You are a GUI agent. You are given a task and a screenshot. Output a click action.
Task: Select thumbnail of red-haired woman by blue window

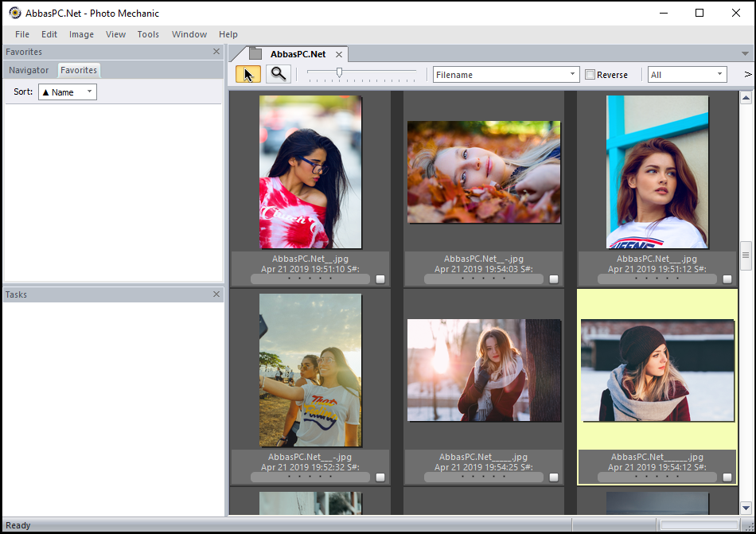tap(657, 172)
